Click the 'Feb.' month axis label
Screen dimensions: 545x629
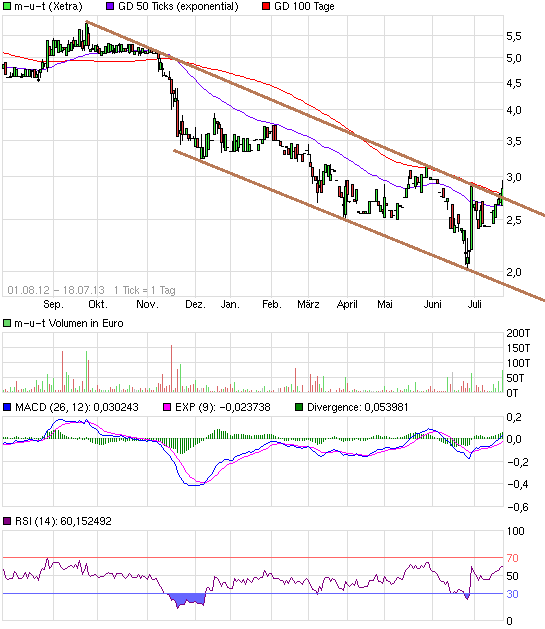click(271, 304)
